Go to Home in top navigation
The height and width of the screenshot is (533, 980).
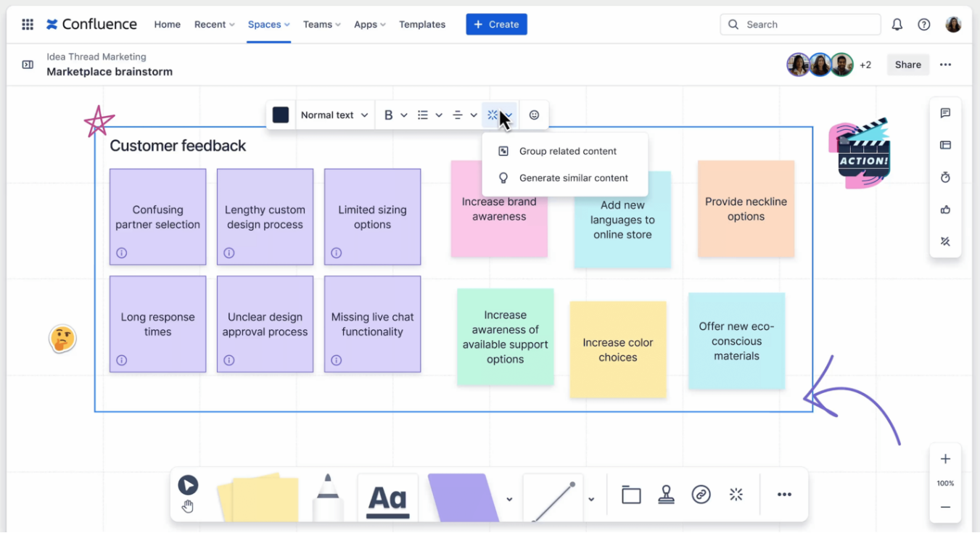click(x=168, y=24)
